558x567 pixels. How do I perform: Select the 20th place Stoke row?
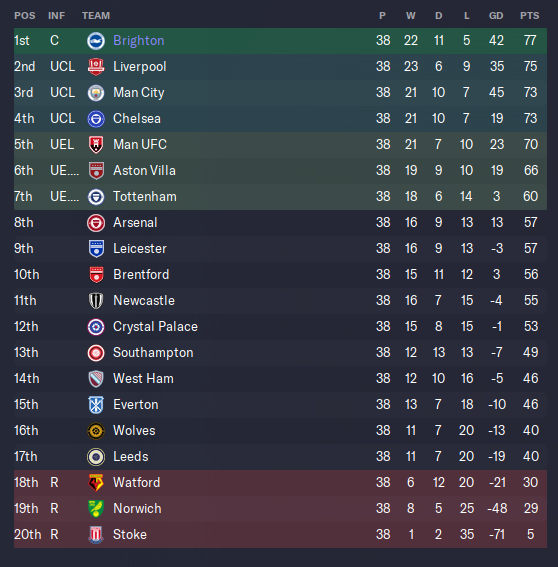pyautogui.click(x=280, y=534)
